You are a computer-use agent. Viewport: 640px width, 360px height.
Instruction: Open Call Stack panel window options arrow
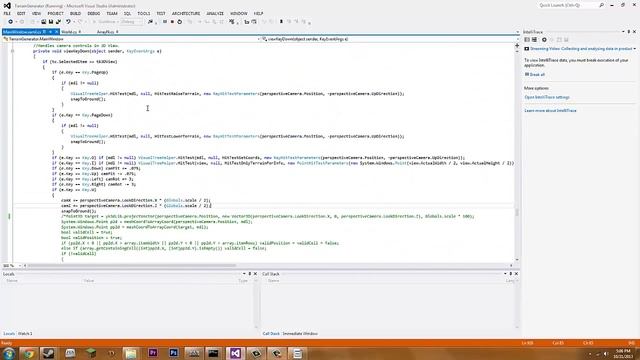pyautogui.click(x=505, y=274)
